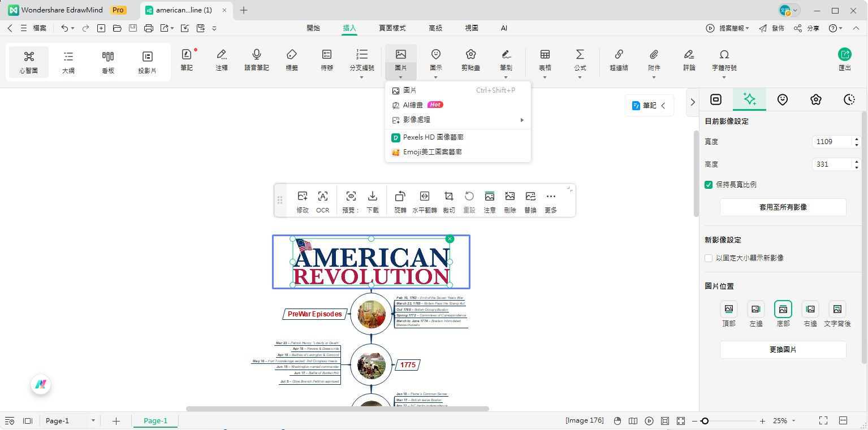Click the 套用至所有影像 button

tap(783, 207)
